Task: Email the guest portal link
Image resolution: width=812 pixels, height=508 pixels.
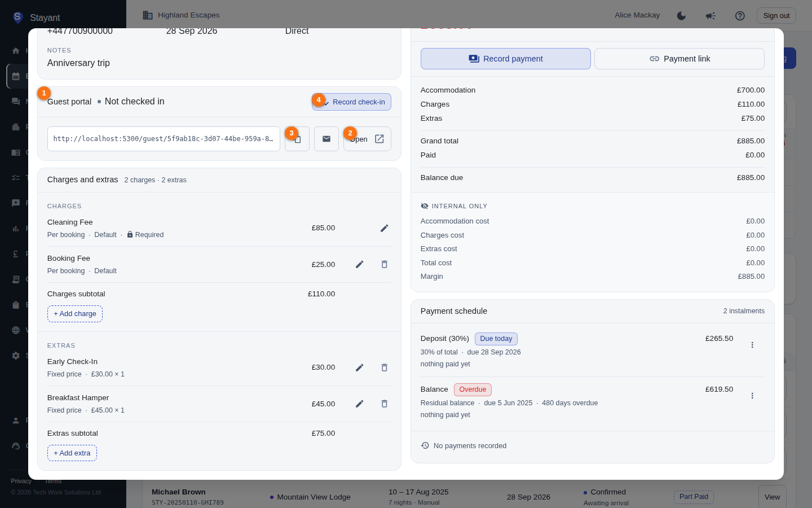Action: [x=326, y=139]
